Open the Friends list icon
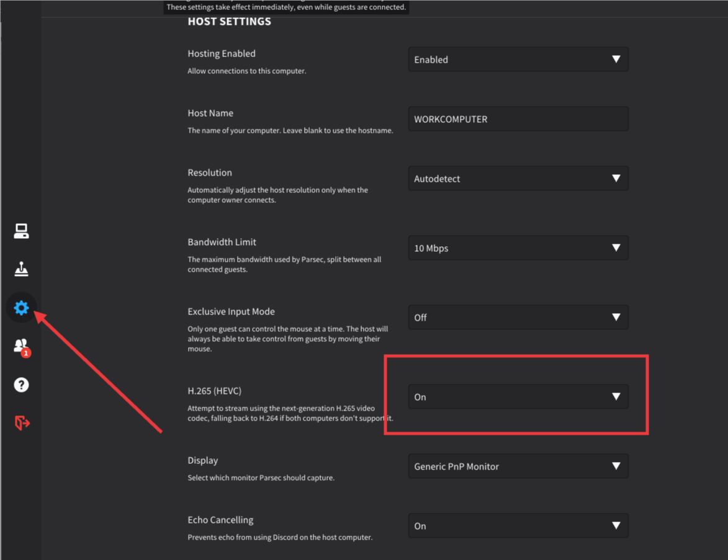This screenshot has width=728, height=560. click(20, 345)
